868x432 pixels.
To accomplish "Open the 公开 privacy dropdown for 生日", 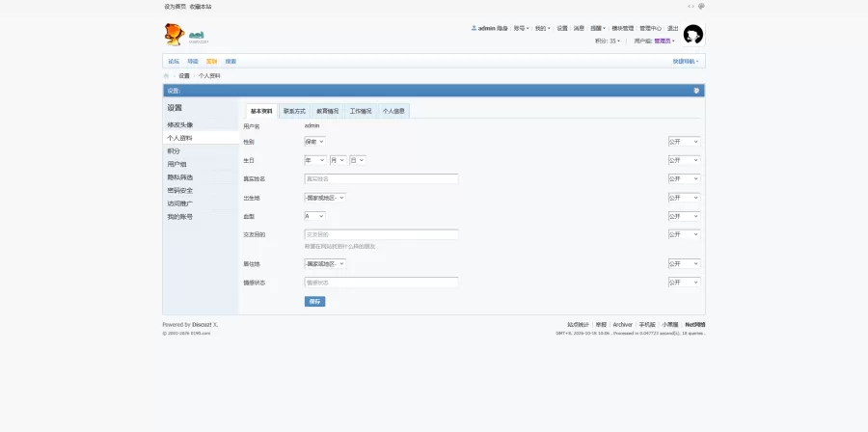I will point(684,160).
